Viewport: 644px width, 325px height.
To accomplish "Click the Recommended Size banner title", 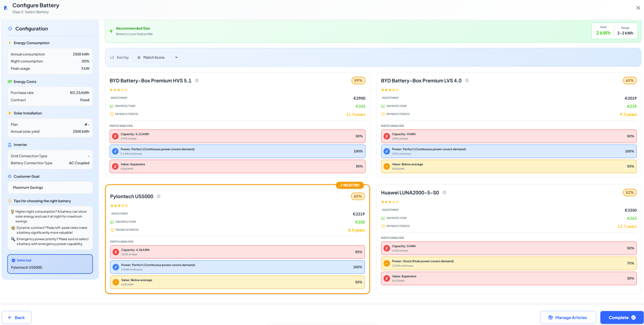I will coord(133,29).
